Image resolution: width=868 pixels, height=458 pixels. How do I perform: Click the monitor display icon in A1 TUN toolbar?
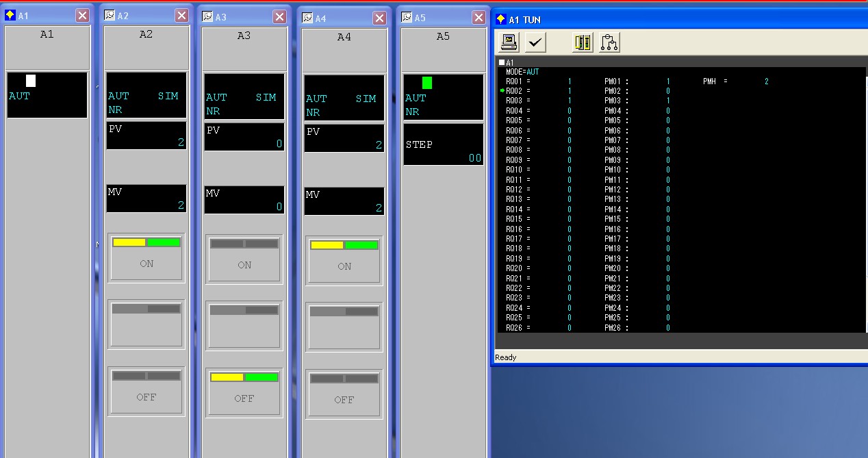(509, 42)
